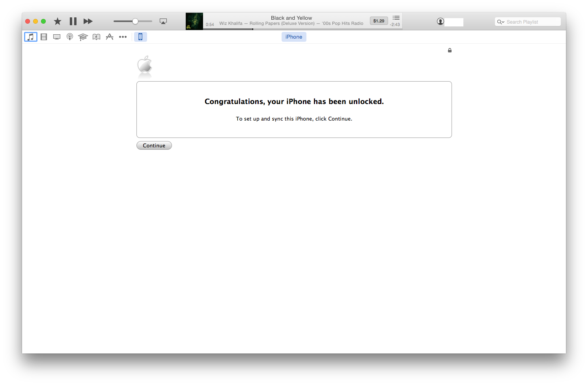The width and height of the screenshot is (588, 385).
Task: Show more media types via ellipsis
Action: point(123,37)
